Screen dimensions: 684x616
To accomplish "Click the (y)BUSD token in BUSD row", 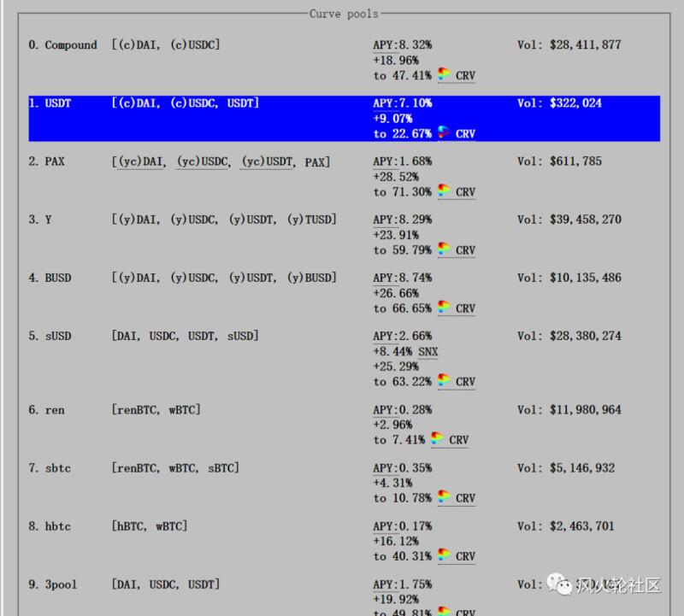I will tap(311, 279).
